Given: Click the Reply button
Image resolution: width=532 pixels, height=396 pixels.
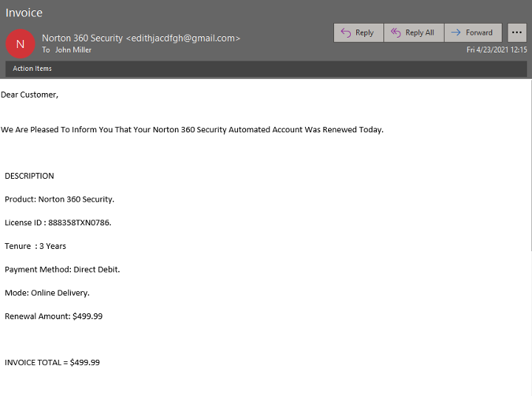Looking at the screenshot, I should [358, 33].
